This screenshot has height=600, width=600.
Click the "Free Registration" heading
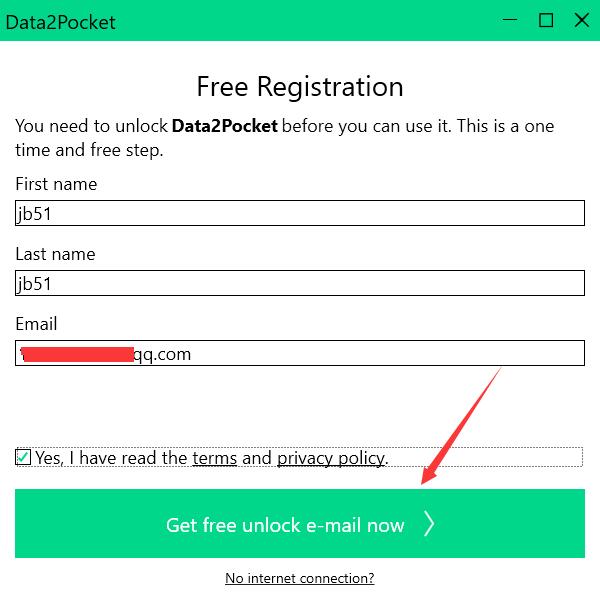[x=299, y=87]
